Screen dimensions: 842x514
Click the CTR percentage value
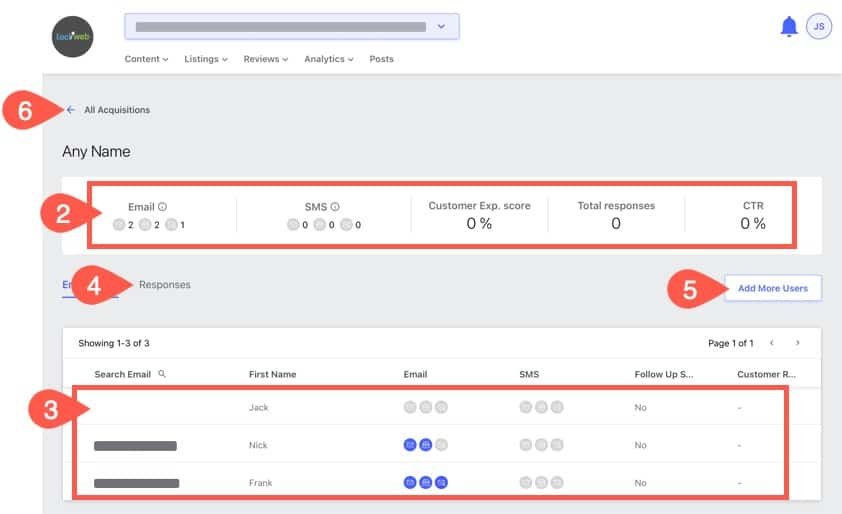(753, 223)
